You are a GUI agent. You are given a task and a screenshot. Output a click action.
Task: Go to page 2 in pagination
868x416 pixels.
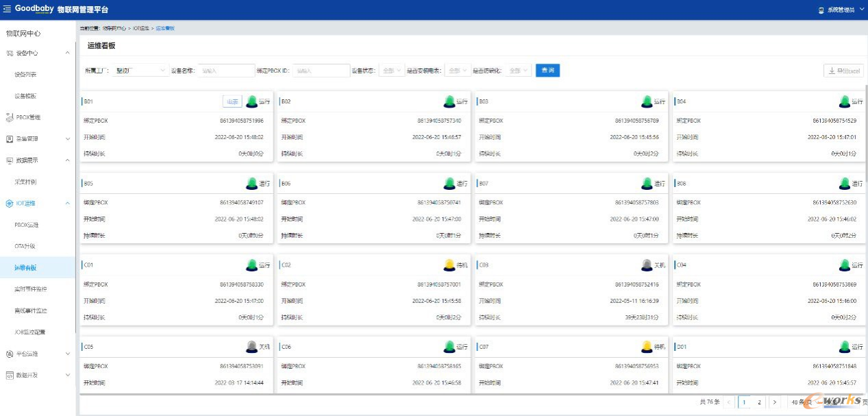(759, 402)
